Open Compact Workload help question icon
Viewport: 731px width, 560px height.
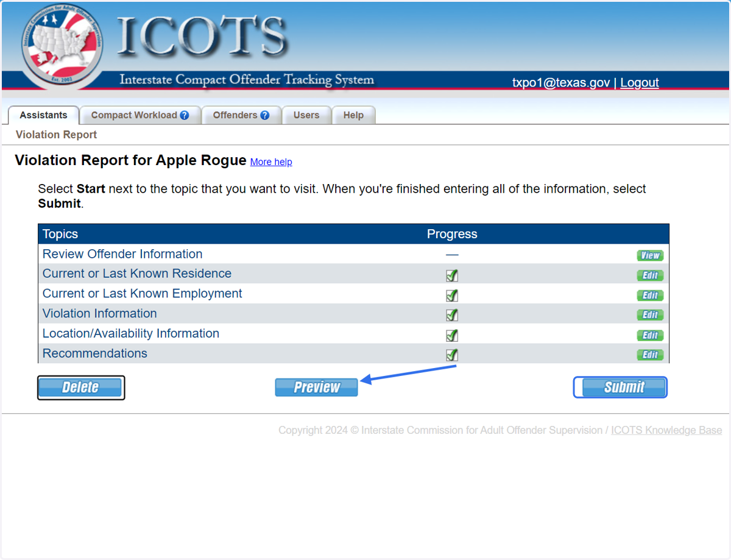(185, 115)
